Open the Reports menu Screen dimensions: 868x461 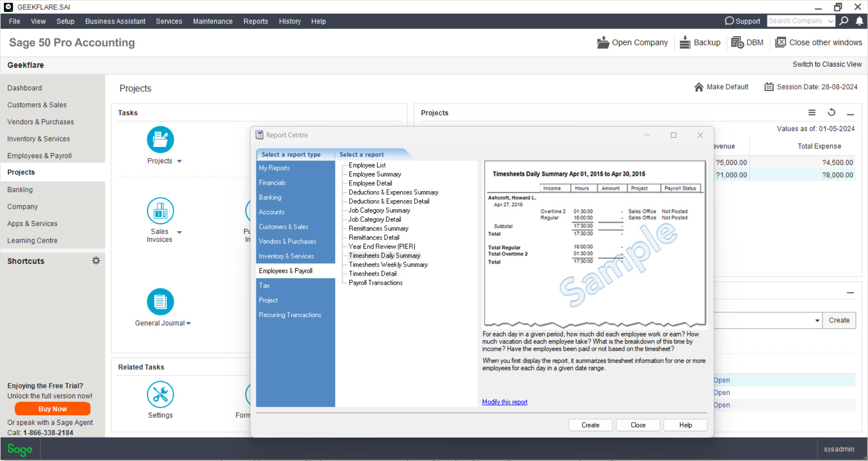tap(255, 21)
